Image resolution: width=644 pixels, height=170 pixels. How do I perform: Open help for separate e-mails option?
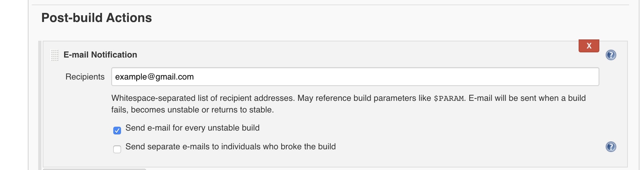click(611, 147)
